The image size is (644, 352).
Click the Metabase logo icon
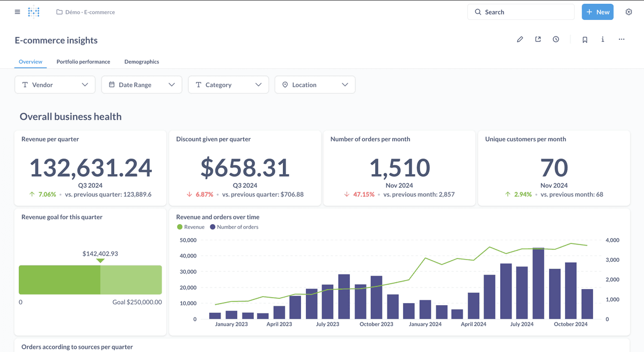point(34,12)
